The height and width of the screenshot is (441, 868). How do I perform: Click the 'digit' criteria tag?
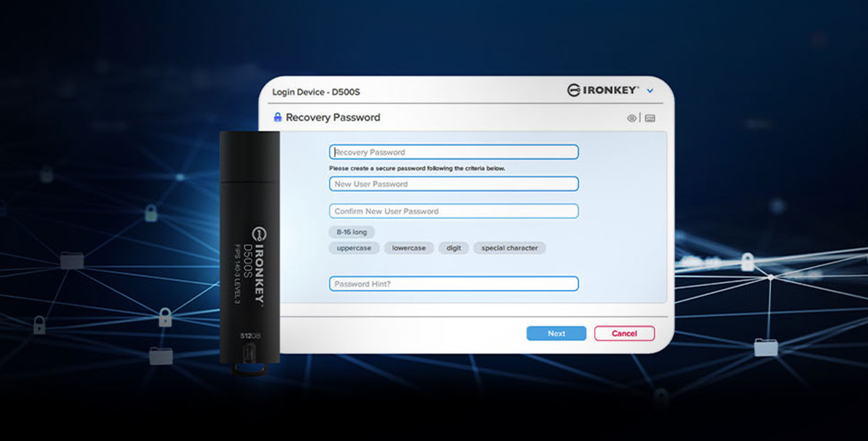pos(454,248)
